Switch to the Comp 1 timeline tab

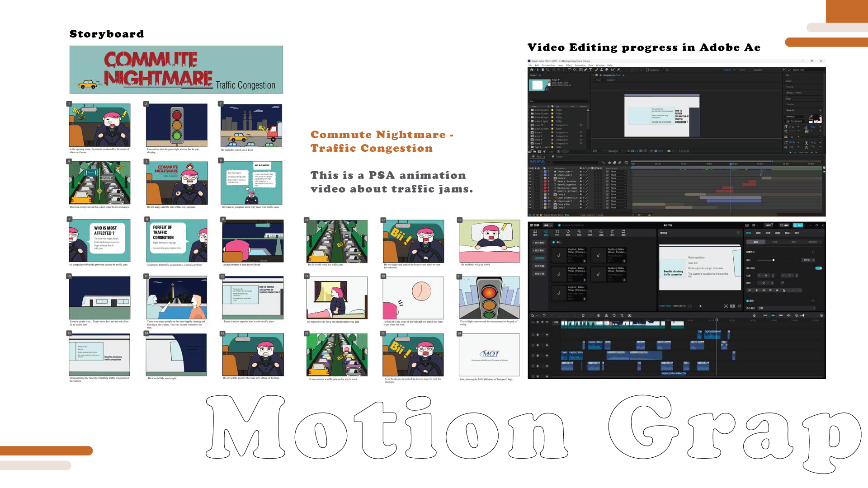[559, 157]
